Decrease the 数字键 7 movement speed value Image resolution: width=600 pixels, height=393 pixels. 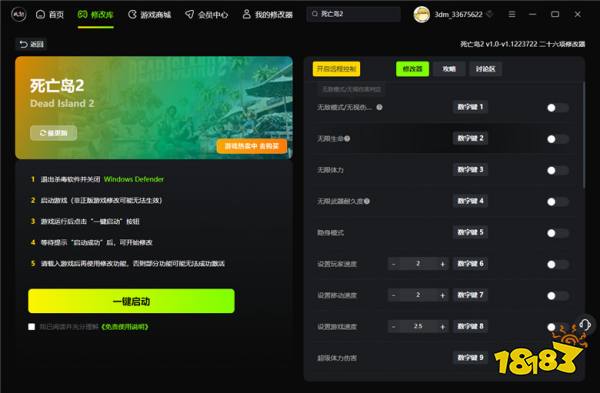coord(393,295)
